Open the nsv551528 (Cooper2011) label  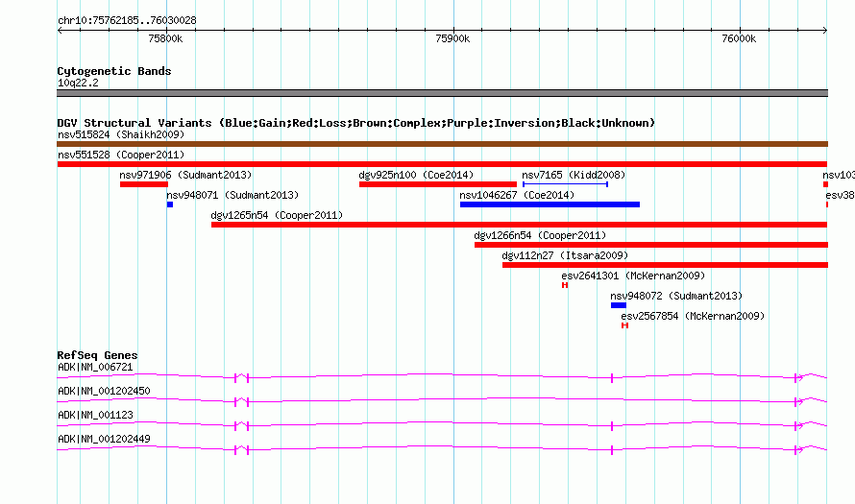pos(121,155)
